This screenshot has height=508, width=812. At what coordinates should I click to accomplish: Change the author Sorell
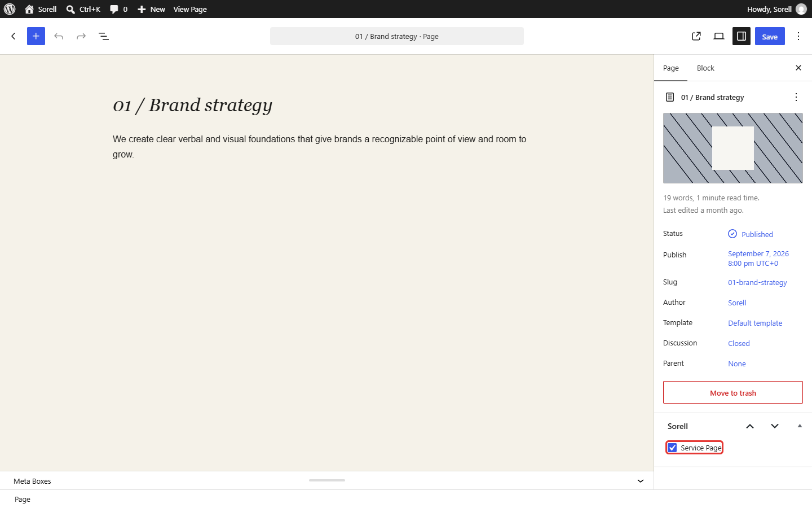click(737, 303)
